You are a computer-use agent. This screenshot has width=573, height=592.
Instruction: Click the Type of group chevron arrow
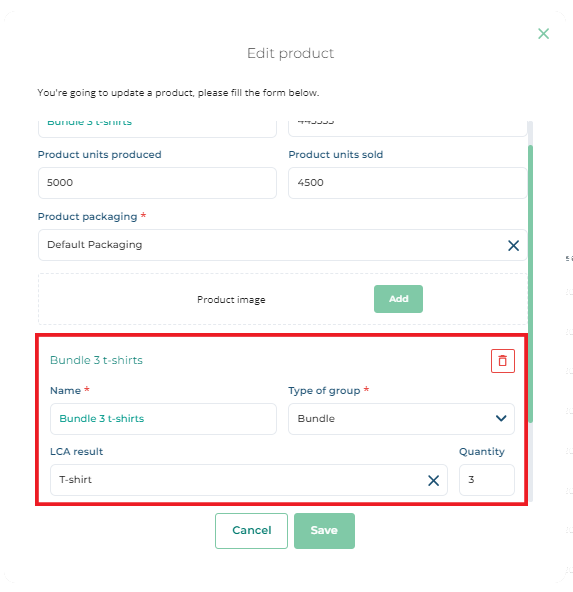[x=501, y=418]
